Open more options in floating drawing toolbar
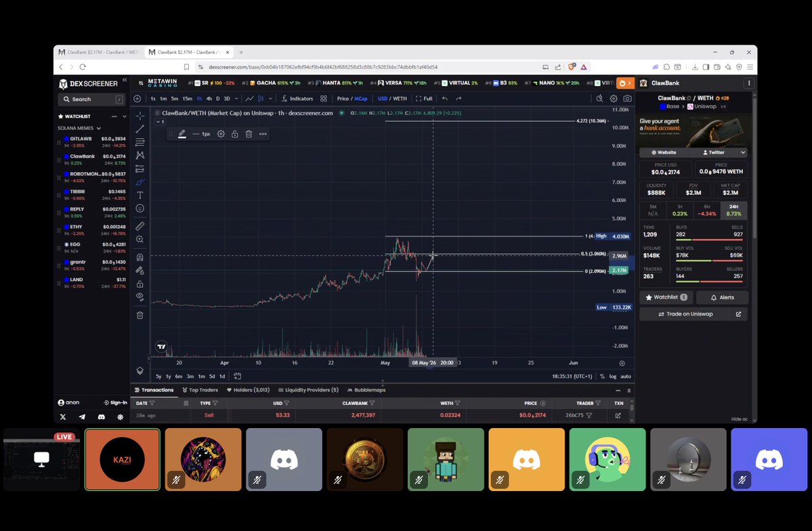This screenshot has height=531, width=812. tap(263, 133)
